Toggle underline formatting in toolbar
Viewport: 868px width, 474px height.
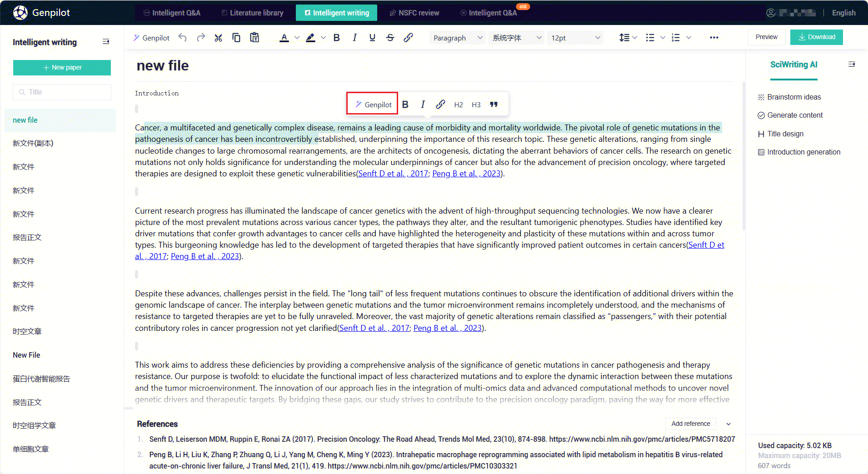click(372, 38)
